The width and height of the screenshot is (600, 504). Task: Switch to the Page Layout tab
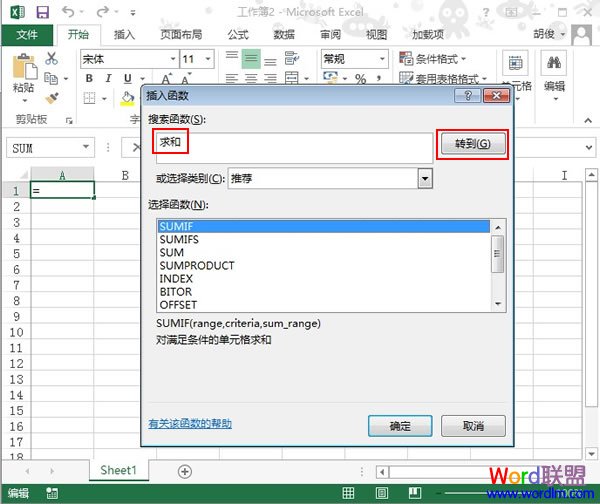[181, 35]
